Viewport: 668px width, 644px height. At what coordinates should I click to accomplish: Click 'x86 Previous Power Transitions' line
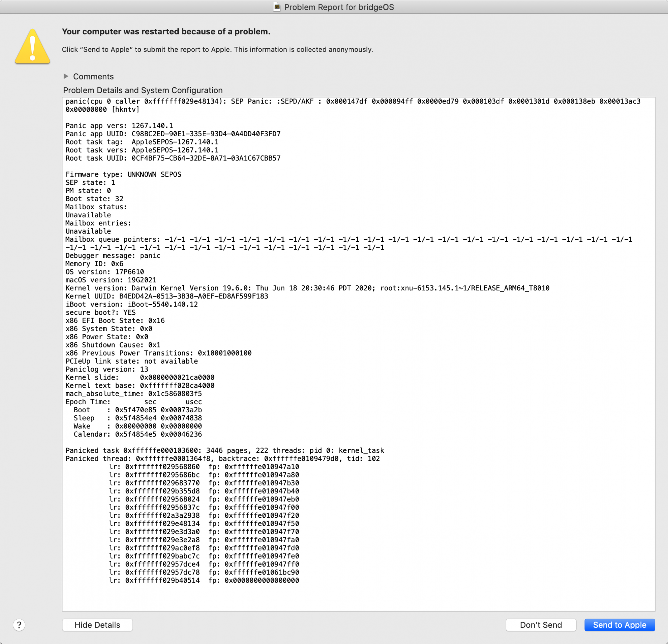pyautogui.click(x=158, y=353)
